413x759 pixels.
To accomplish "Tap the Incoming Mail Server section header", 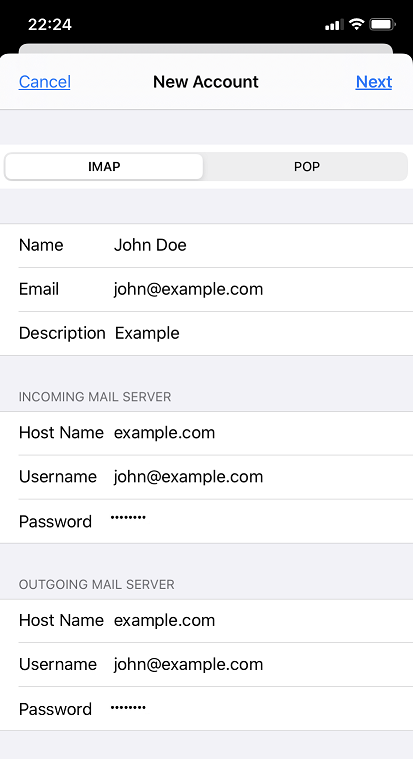I will [x=95, y=397].
